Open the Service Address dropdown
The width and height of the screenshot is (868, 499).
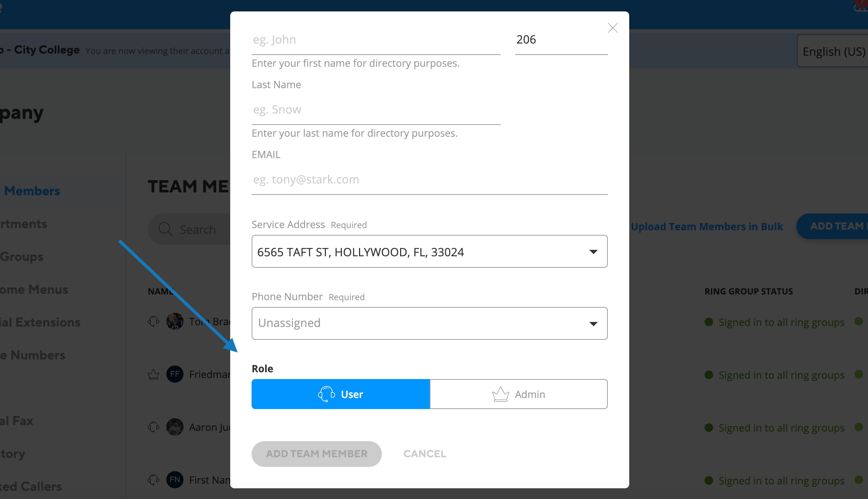(x=429, y=251)
